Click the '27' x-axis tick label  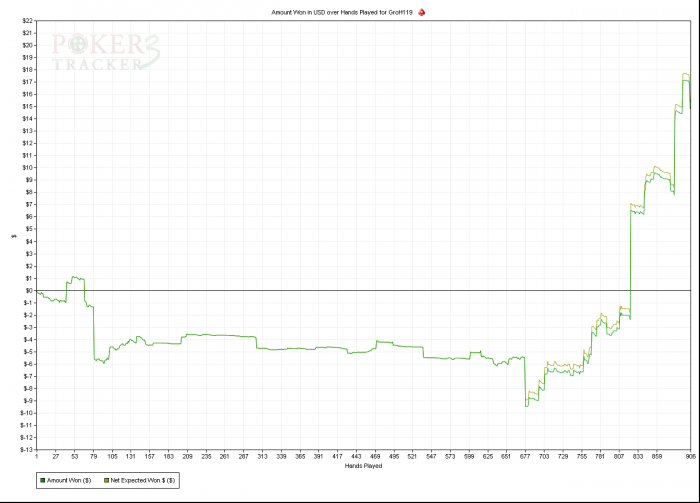click(x=55, y=457)
